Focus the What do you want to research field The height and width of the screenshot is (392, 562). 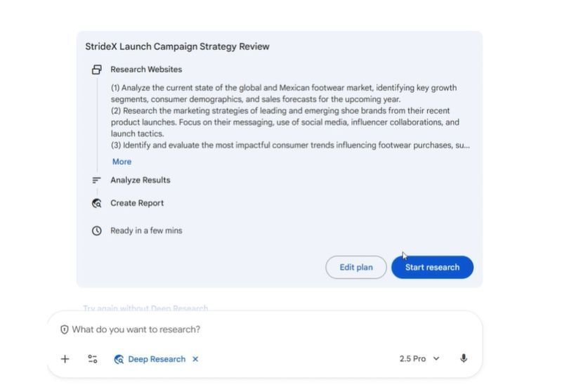(x=267, y=329)
